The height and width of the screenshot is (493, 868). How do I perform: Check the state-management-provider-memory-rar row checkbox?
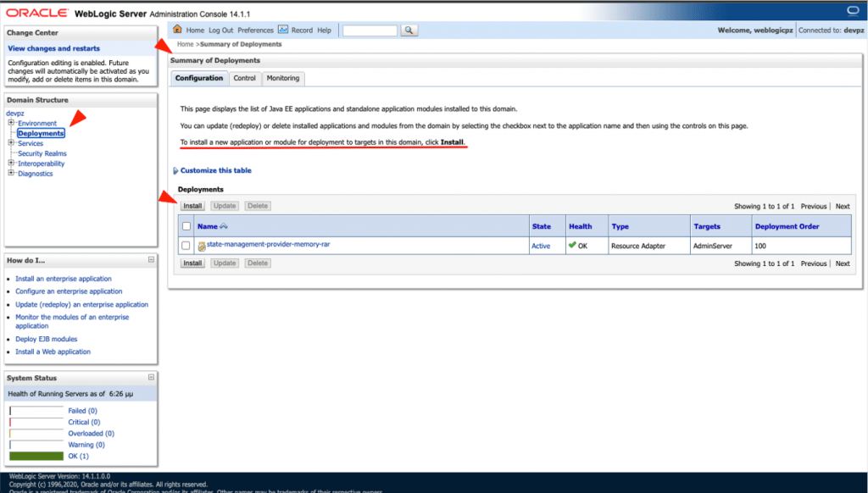point(186,246)
